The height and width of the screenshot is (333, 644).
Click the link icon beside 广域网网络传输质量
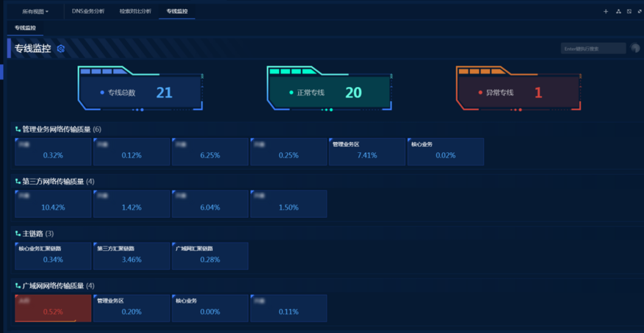point(18,286)
